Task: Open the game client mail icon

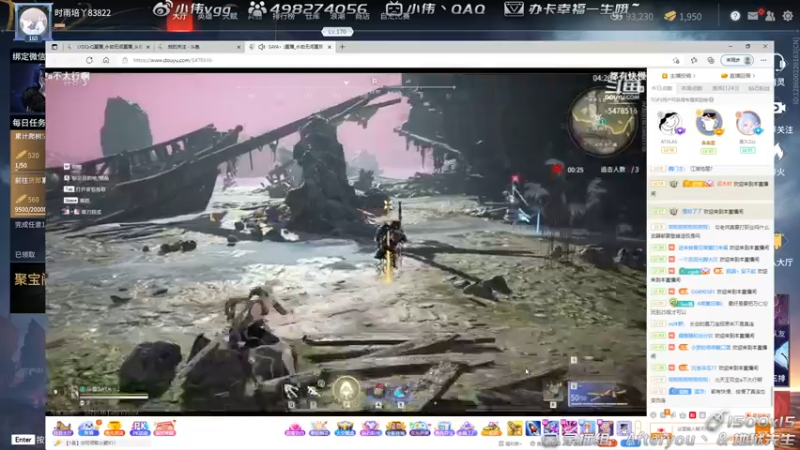Action: [753, 16]
